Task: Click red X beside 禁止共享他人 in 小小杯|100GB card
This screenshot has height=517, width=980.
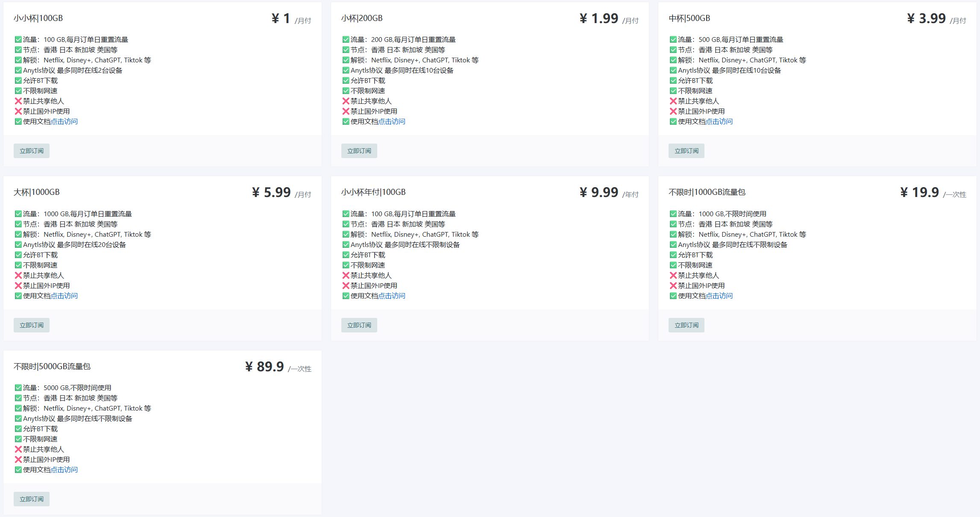Action: (18, 101)
